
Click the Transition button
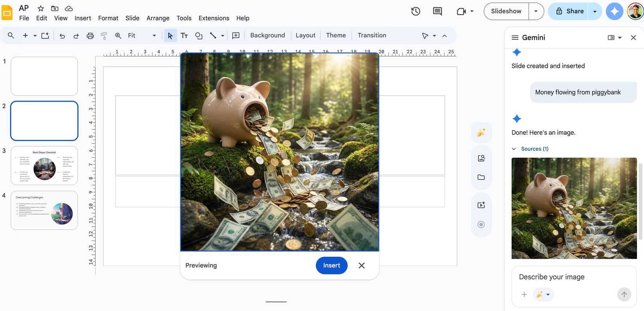click(372, 36)
